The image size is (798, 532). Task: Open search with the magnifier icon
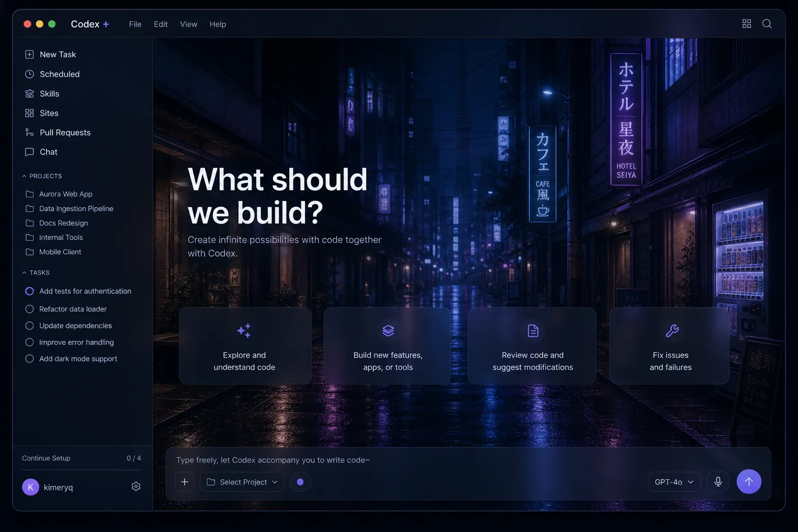coord(767,24)
